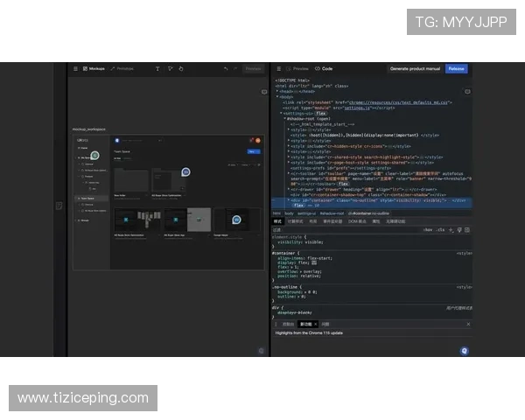Open the Code view tab
The width and height of the screenshot is (525, 420).
(325, 68)
